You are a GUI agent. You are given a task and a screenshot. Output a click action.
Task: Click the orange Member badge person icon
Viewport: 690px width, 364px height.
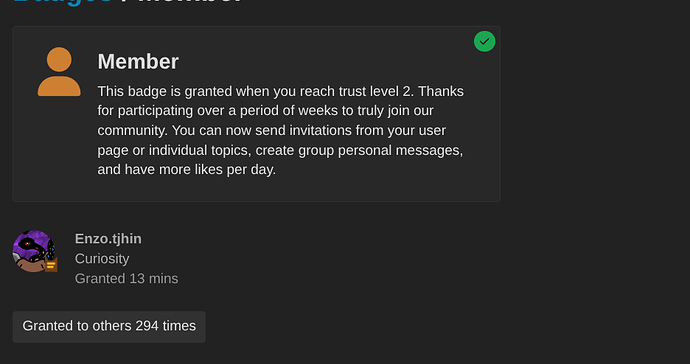click(59, 72)
